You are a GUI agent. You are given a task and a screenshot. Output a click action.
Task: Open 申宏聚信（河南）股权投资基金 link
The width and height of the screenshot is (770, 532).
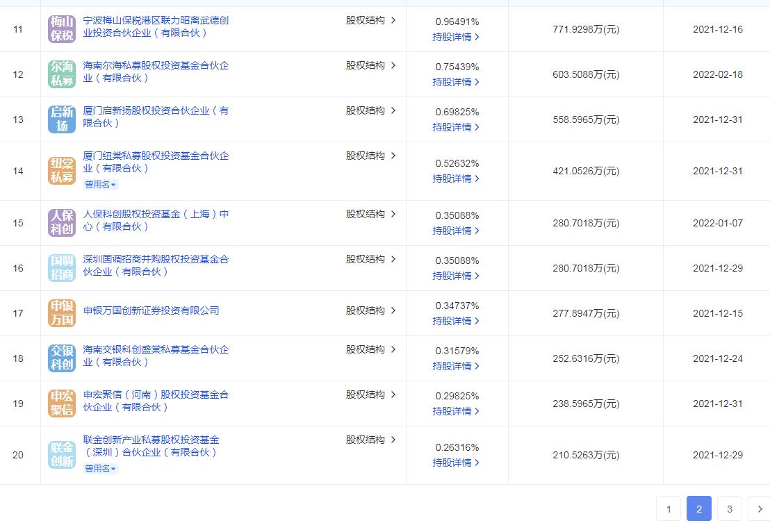156,401
